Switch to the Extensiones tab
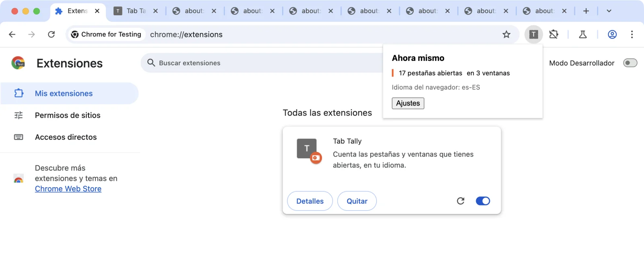The width and height of the screenshot is (644, 273). [77, 11]
